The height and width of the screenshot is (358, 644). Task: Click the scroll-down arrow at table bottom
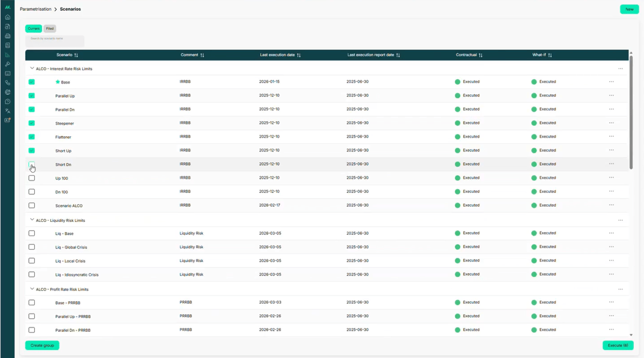631,335
